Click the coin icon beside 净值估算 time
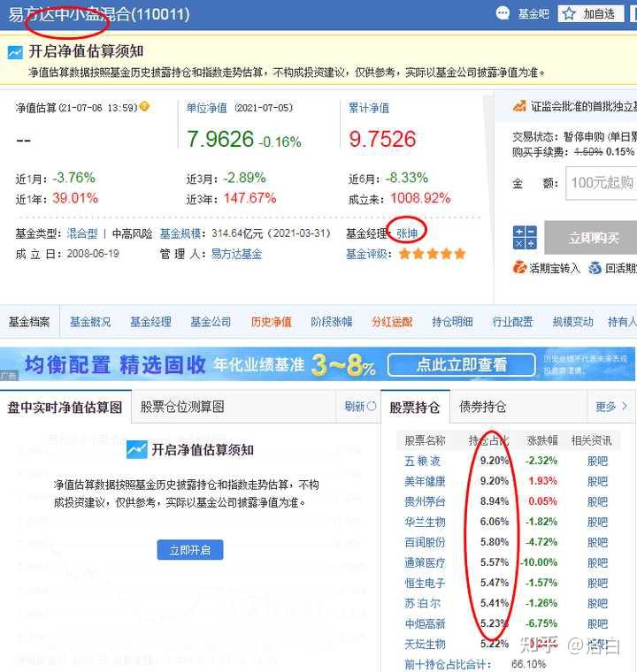This screenshot has height=672, width=637. [144, 106]
